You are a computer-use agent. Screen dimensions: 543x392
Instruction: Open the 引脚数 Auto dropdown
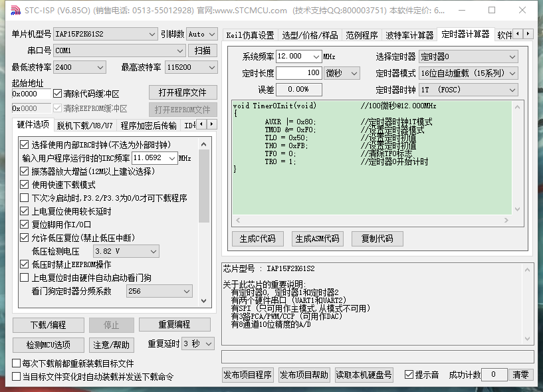202,34
